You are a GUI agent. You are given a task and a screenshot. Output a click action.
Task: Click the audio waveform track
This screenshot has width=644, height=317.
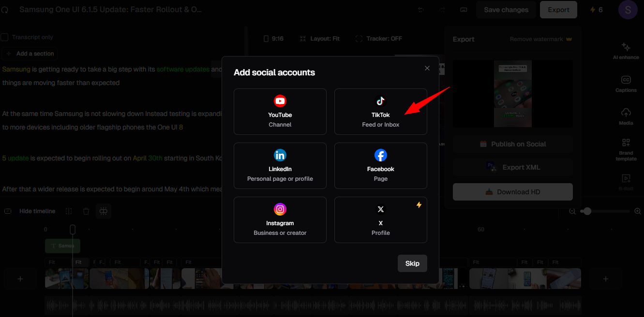313,306
